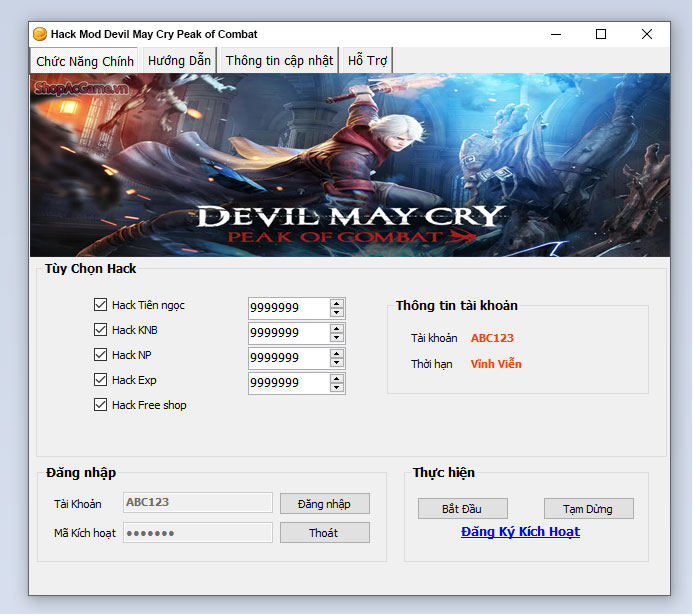Decrease the Hack Tiên ngọc value with down arrow

click(337, 312)
